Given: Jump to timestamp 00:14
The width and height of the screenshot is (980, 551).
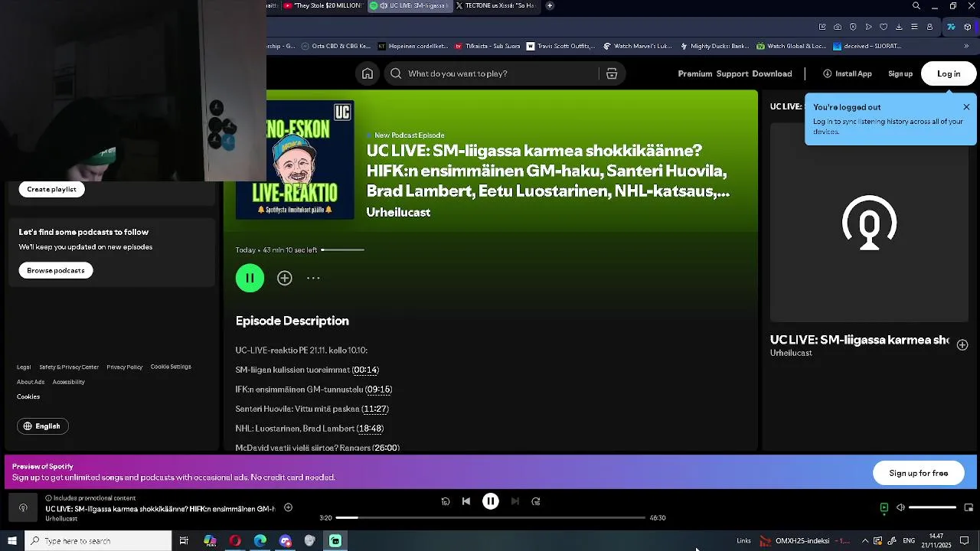Looking at the screenshot, I should [x=365, y=370].
